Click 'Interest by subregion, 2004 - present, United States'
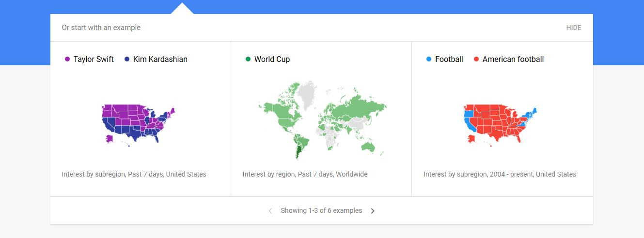Viewport: 644px width, 238px height. pos(500,174)
